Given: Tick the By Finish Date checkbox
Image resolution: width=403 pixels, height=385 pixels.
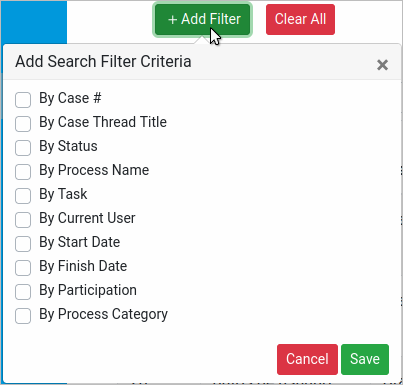Looking at the screenshot, I should [23, 268].
